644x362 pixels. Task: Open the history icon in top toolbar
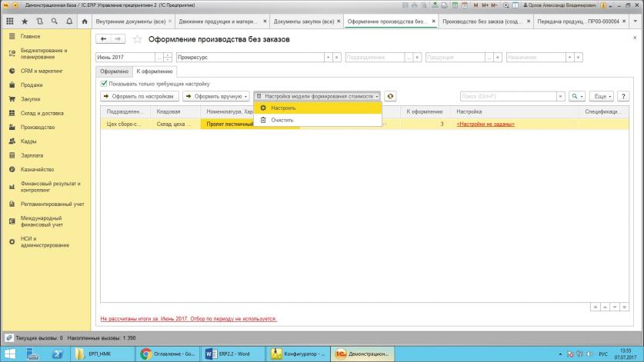[x=39, y=22]
